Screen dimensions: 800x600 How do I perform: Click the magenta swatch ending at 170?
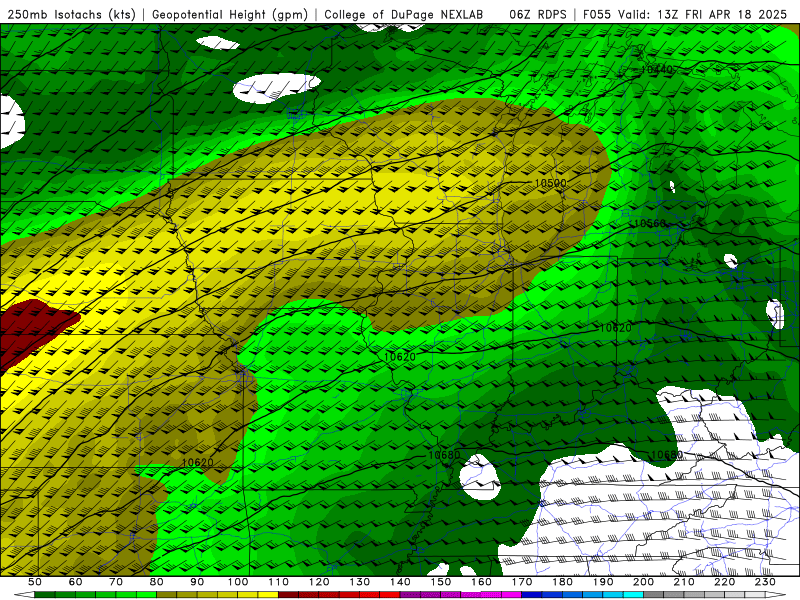511,595
